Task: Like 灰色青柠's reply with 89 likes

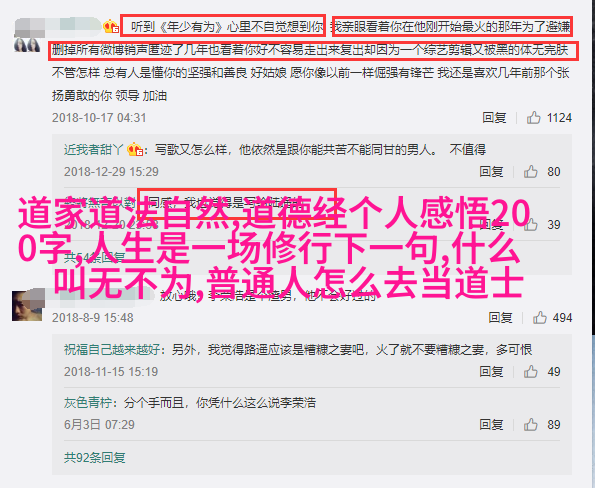Action: point(530,424)
